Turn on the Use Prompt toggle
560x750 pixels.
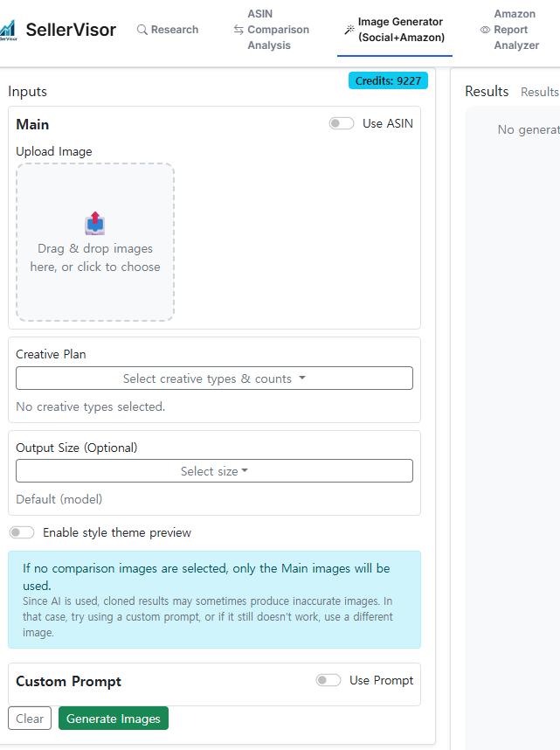point(328,680)
